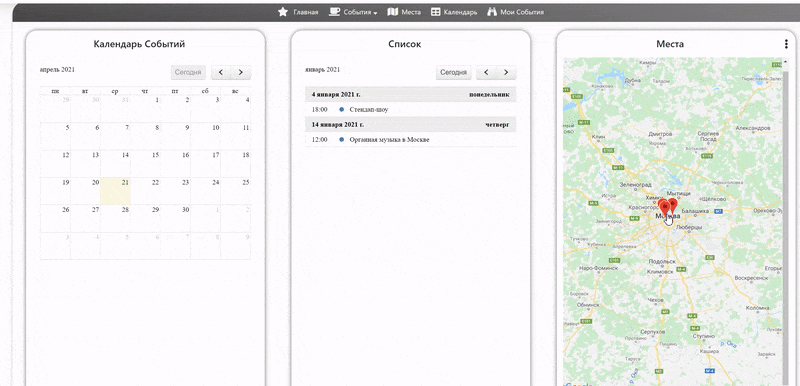800x386 pixels.
Task: Click the calendar grid icon in navbar
Action: 436,12
